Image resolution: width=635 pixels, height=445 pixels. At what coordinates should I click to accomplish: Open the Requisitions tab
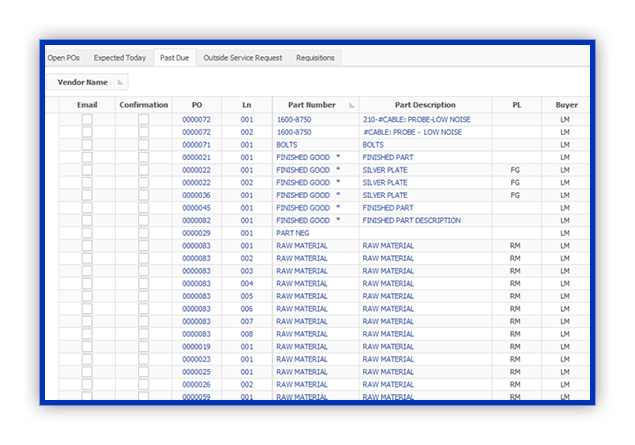[315, 58]
